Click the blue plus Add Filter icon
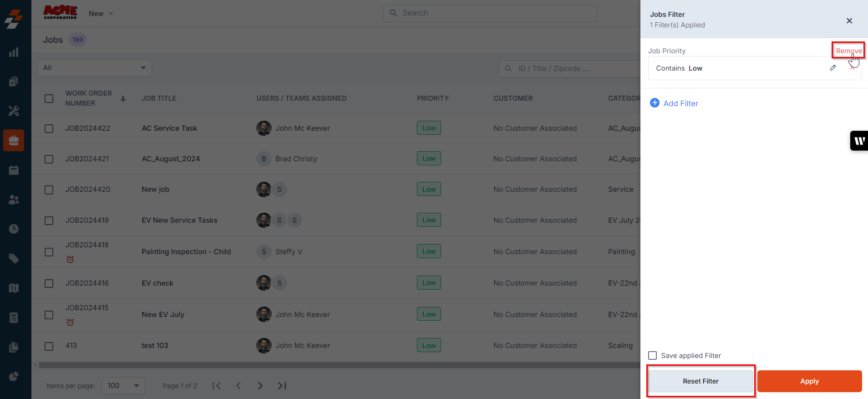 pyautogui.click(x=655, y=103)
